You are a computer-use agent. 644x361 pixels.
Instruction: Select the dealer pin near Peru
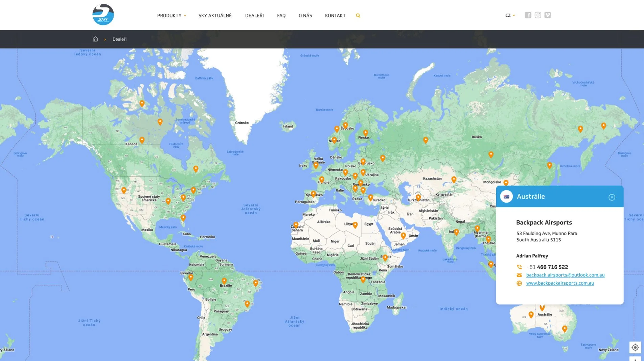coord(191,278)
